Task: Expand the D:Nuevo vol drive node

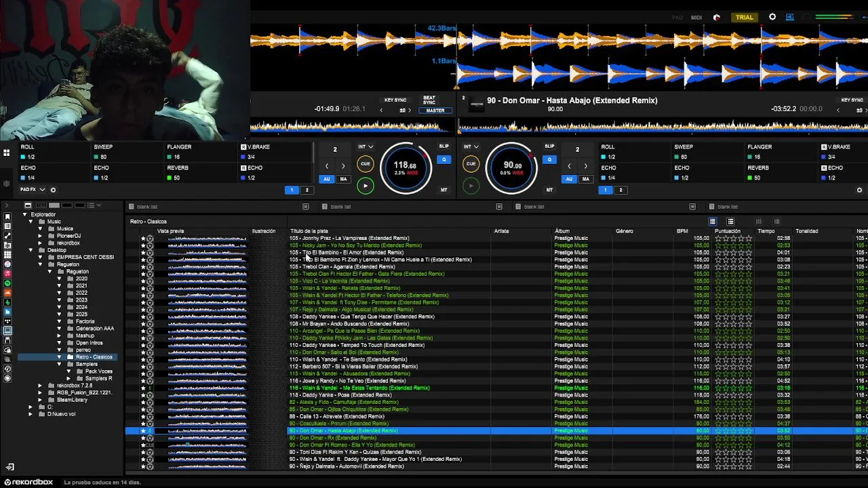Action: pyautogui.click(x=31, y=414)
